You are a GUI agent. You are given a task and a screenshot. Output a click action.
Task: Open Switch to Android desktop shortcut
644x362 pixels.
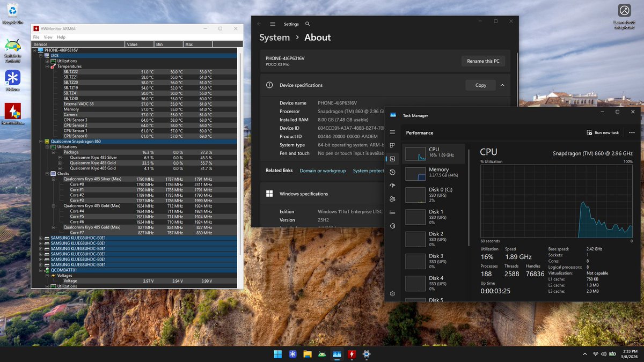12,51
